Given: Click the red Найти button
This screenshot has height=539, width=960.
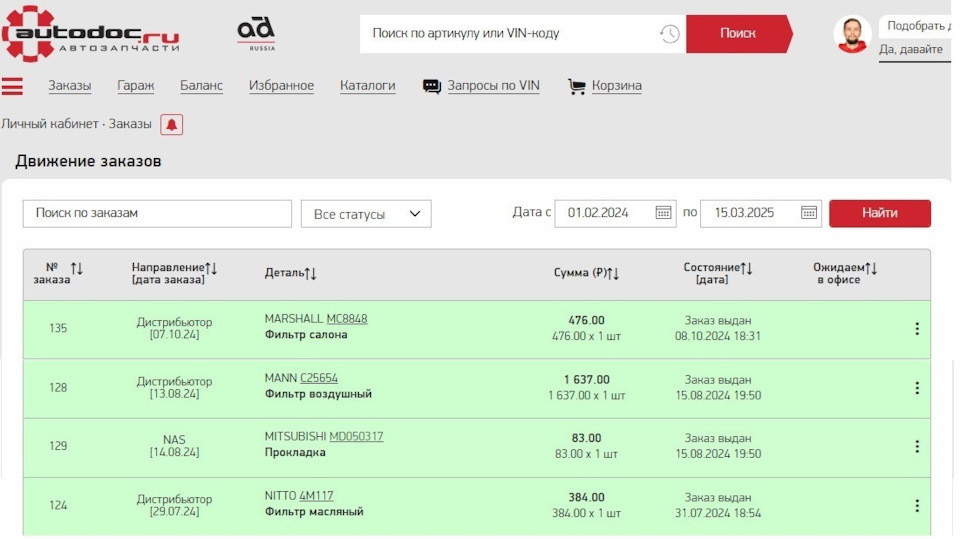Looking at the screenshot, I should (x=880, y=213).
